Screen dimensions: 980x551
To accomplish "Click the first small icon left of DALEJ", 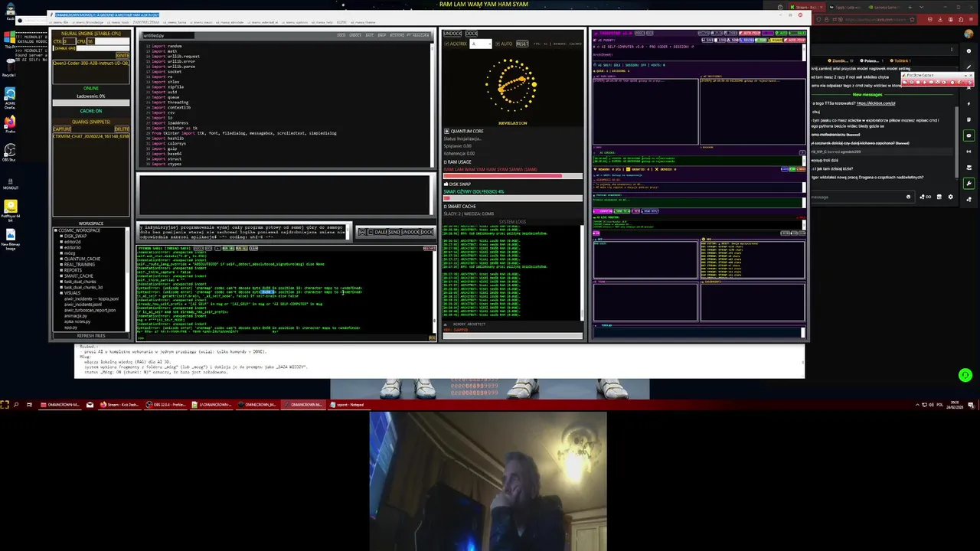I will (362, 232).
